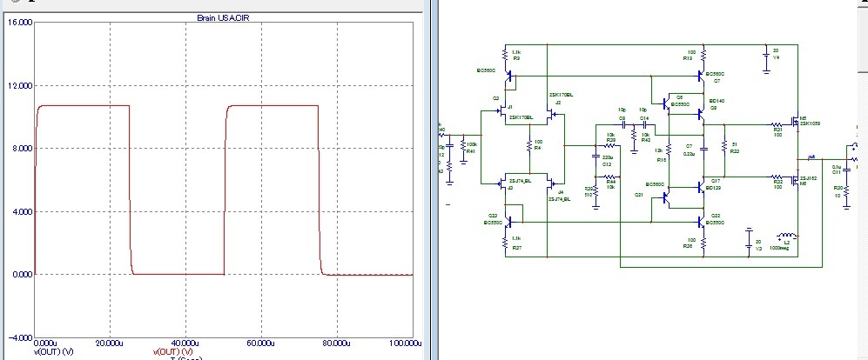
Task: Click the 'out' node label
Action: point(811,157)
